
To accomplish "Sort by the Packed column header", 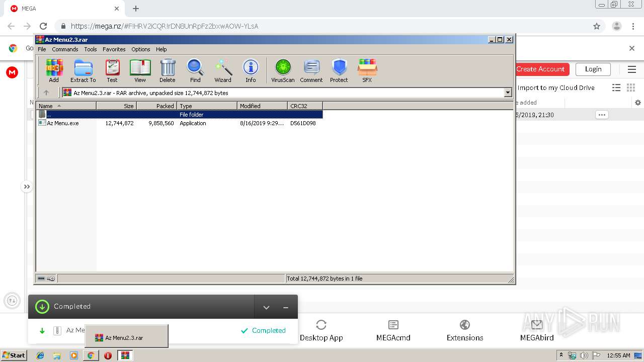I will 156,106.
